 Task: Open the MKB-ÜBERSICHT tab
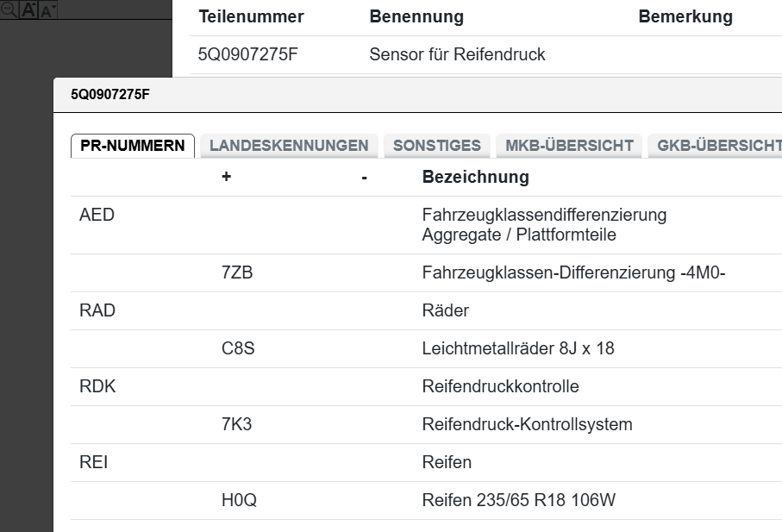pyautogui.click(x=569, y=146)
